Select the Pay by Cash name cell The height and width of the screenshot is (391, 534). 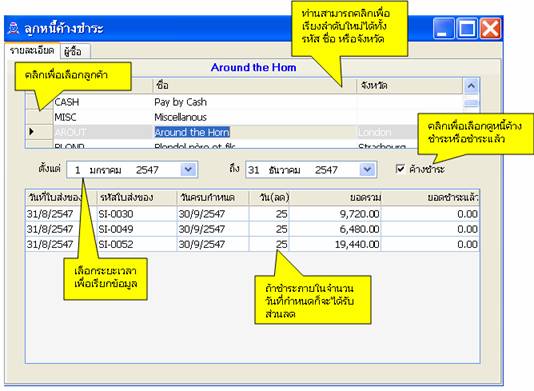pyautogui.click(x=180, y=102)
